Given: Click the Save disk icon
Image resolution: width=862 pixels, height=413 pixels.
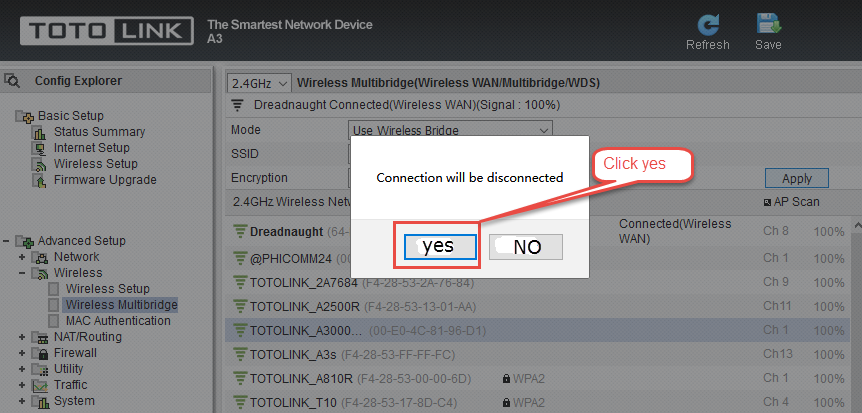Looking at the screenshot, I should (768, 24).
